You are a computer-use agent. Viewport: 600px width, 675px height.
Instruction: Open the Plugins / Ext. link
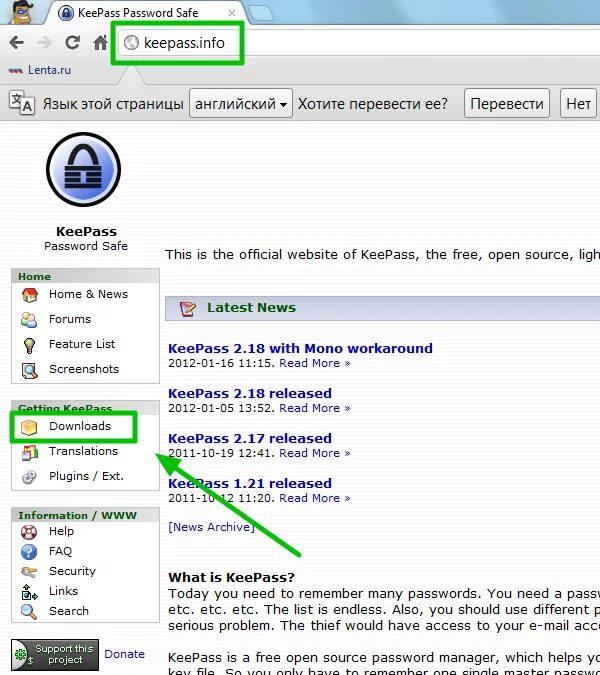[x=86, y=476]
